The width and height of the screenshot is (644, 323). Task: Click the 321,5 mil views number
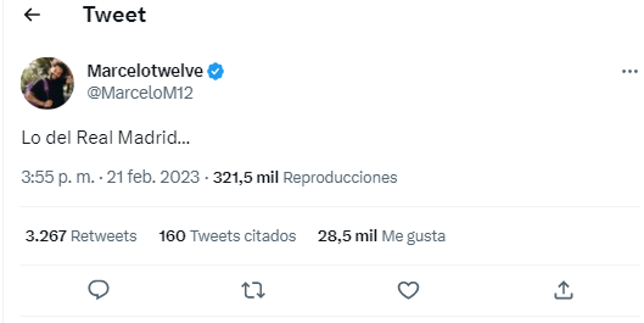(245, 177)
